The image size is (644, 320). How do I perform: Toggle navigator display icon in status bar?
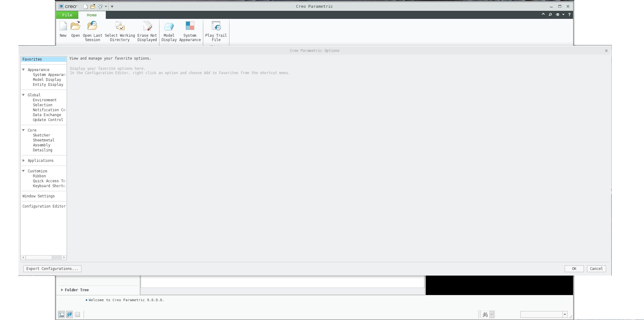(61, 314)
